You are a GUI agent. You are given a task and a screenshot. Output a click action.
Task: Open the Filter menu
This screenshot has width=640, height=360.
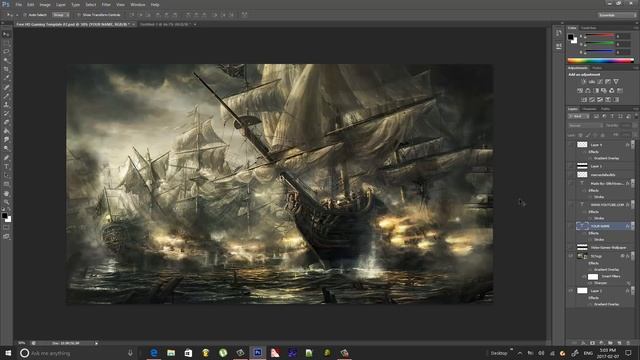click(106, 4)
